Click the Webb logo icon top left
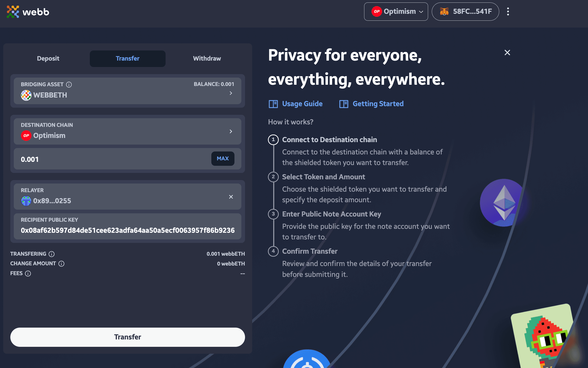This screenshot has height=368, width=588. click(x=12, y=11)
